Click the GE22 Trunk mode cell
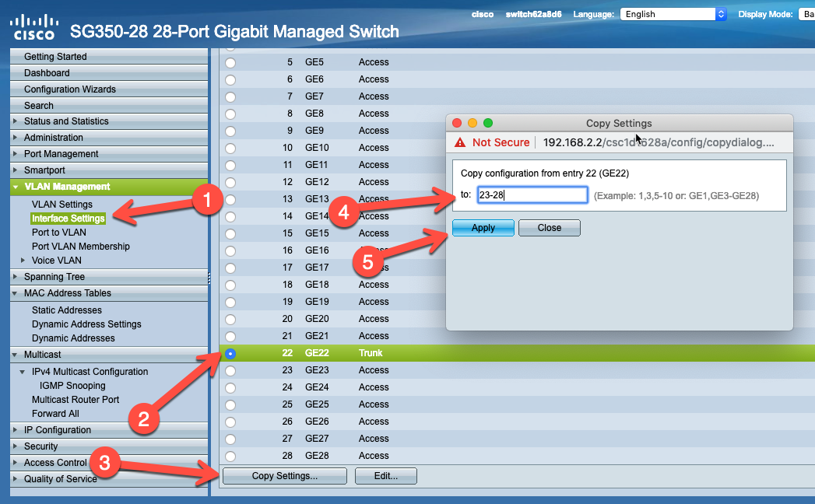Viewport: 815px width, 504px height. click(370, 353)
